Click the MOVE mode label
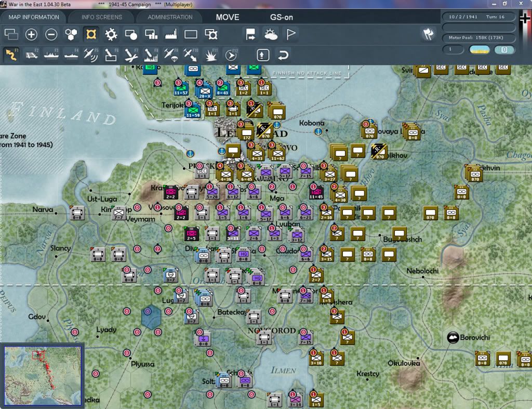Screen dimensions: 532x409 click(228, 17)
